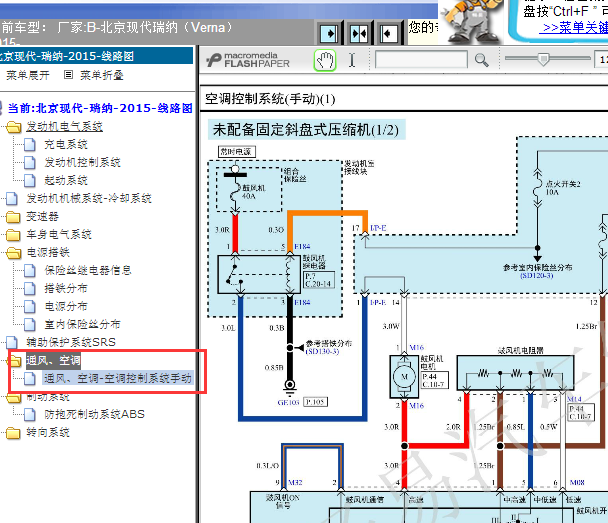Open 防抱死制动系统ABS page
This screenshot has width=608, height=523.
[x=94, y=414]
